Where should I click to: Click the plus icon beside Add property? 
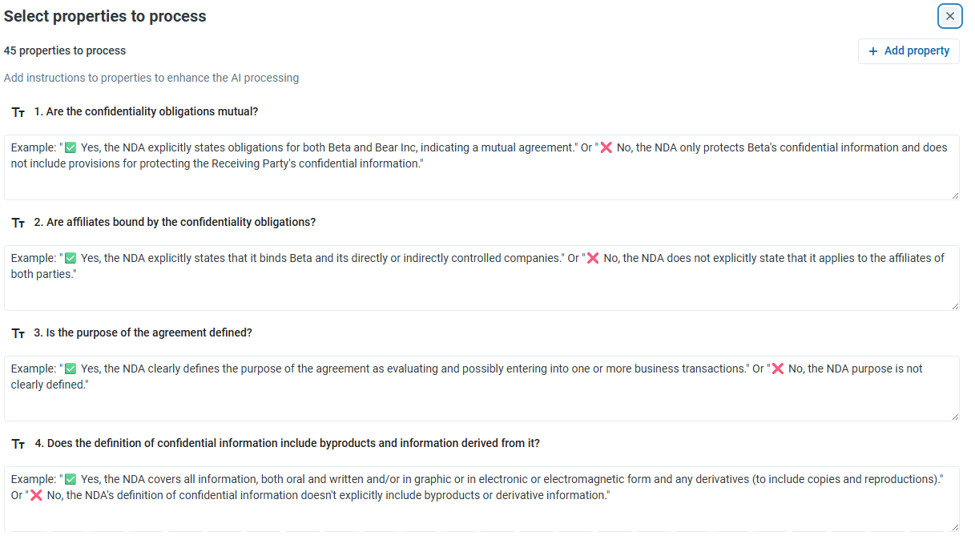click(873, 51)
